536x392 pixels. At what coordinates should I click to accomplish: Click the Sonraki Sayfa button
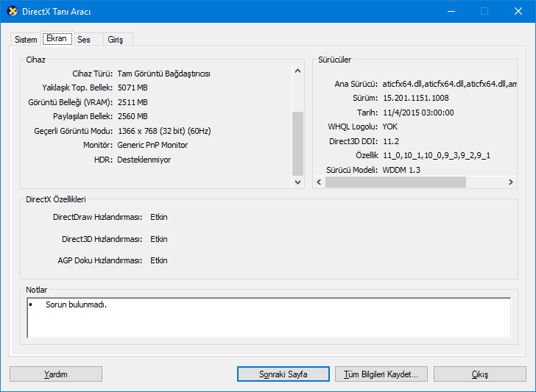tap(283, 374)
